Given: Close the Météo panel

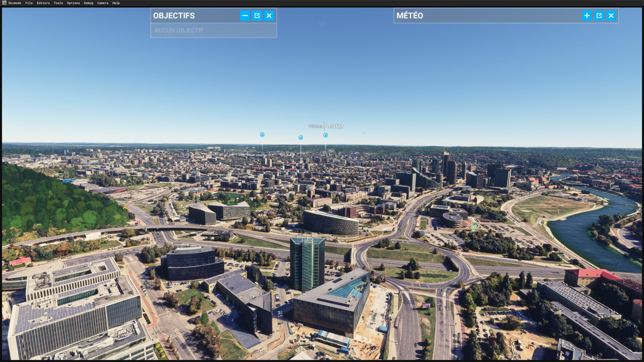Looking at the screenshot, I should (x=611, y=16).
